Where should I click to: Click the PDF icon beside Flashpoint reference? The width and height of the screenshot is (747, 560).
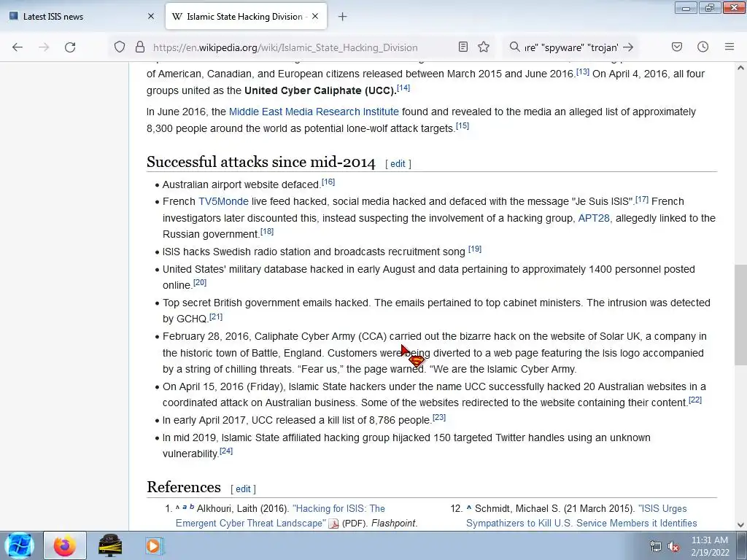click(333, 524)
